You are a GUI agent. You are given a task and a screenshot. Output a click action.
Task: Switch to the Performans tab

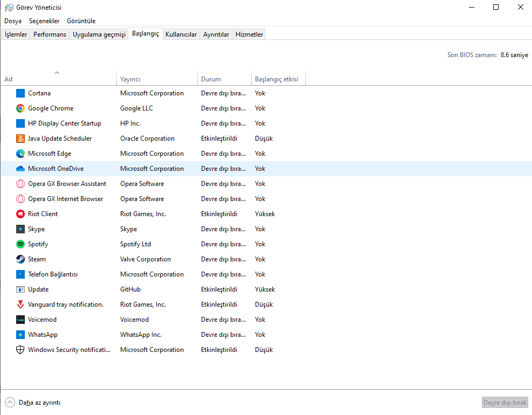[x=50, y=34]
